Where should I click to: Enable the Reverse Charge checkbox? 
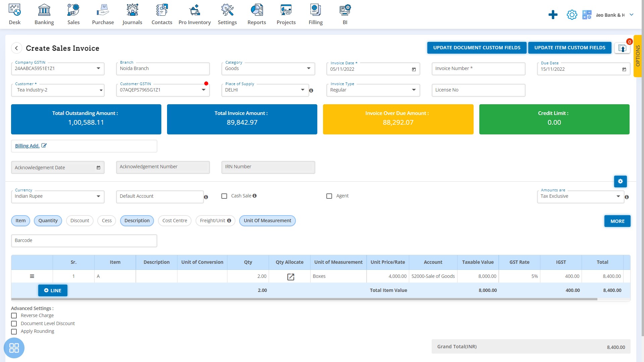click(14, 315)
